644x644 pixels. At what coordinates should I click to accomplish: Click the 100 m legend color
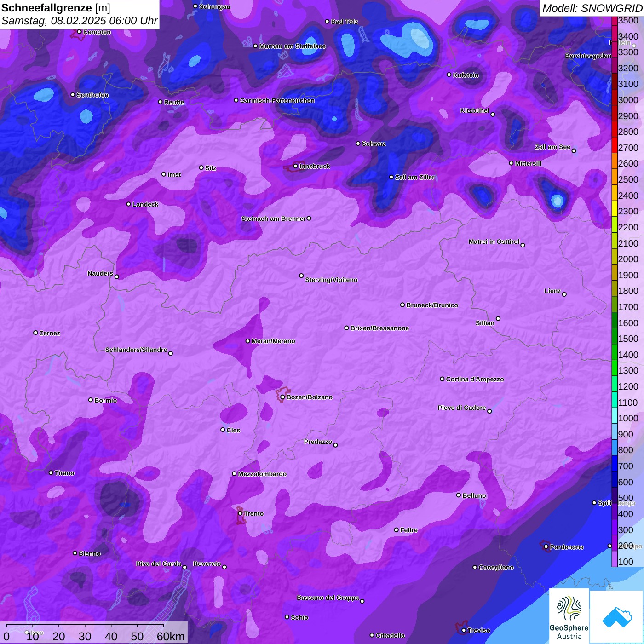(x=615, y=558)
